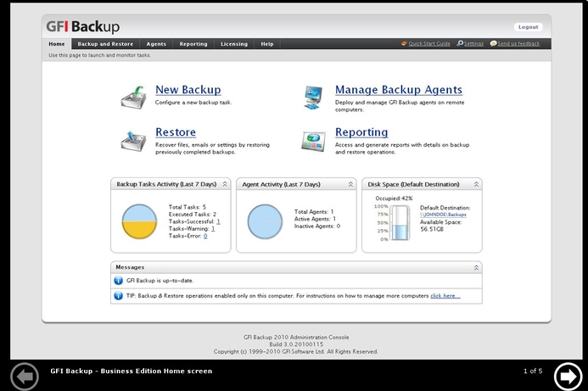Click the Manage Backup Agents computer icon

point(313,98)
